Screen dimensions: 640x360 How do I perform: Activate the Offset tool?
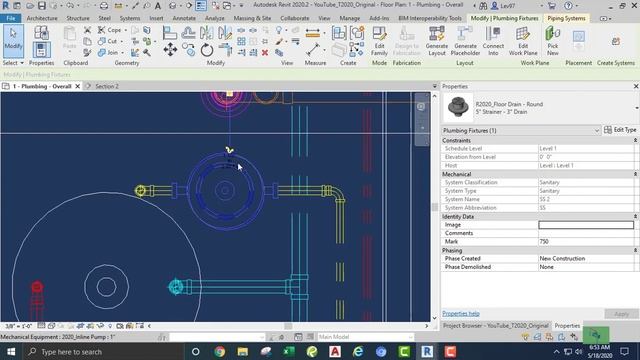pos(188,33)
